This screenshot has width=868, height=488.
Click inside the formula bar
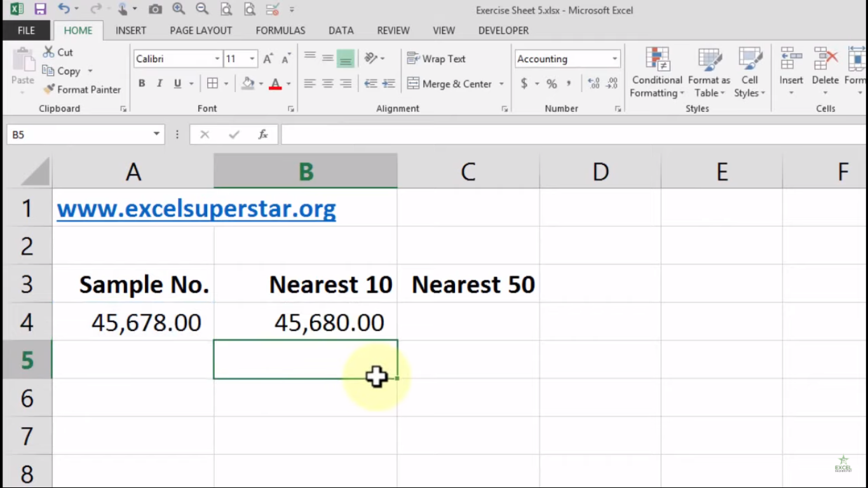pos(573,134)
